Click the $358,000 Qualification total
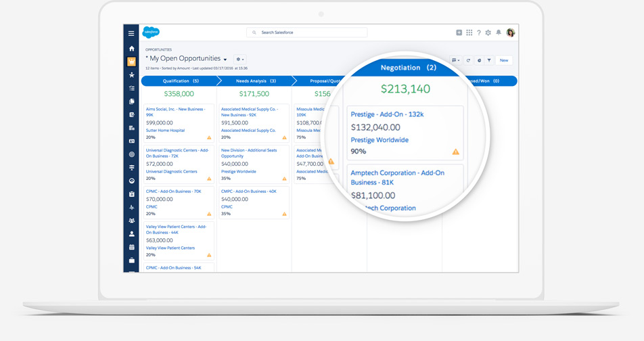The image size is (644, 341). [179, 93]
